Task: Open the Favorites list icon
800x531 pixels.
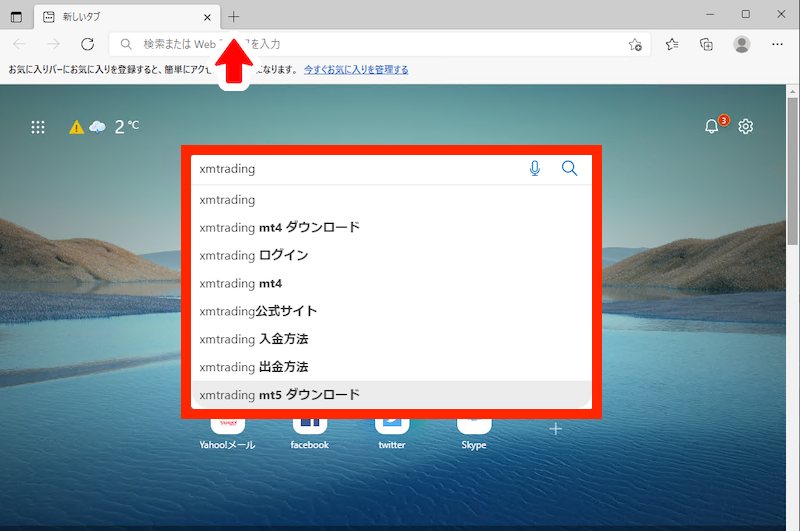Action: point(672,44)
